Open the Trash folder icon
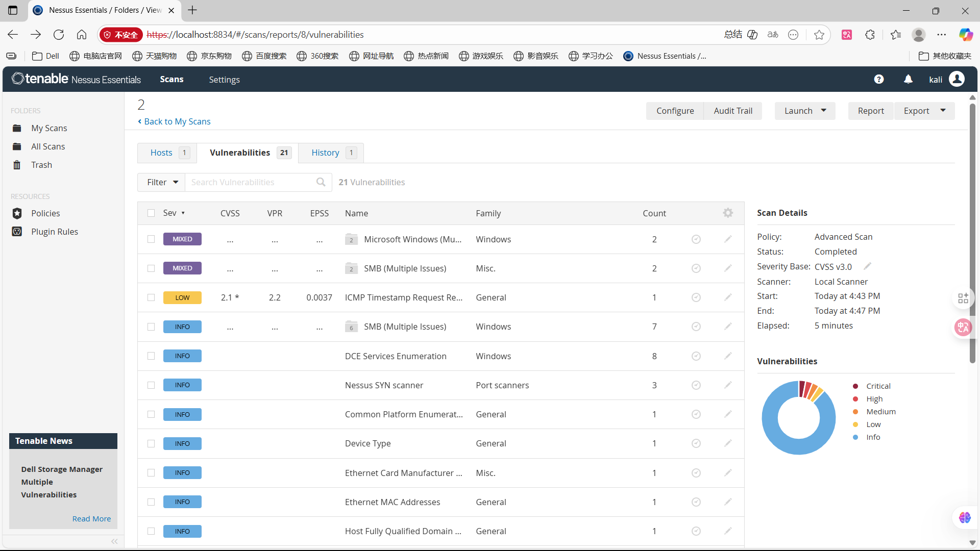 [17, 165]
